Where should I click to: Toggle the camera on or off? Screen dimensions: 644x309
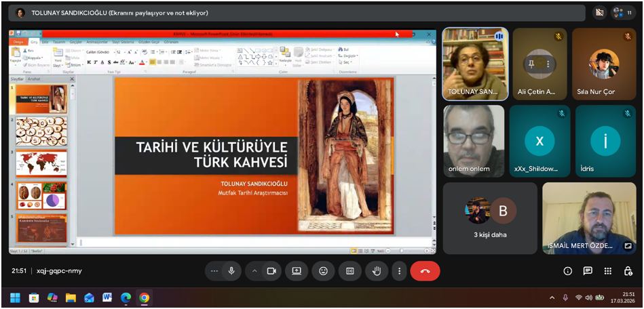coord(271,271)
